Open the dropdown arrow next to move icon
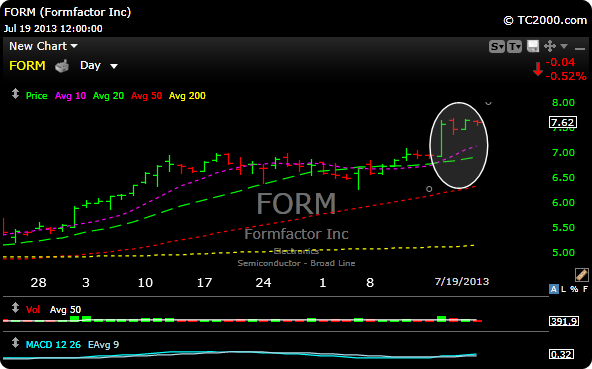 pos(564,46)
